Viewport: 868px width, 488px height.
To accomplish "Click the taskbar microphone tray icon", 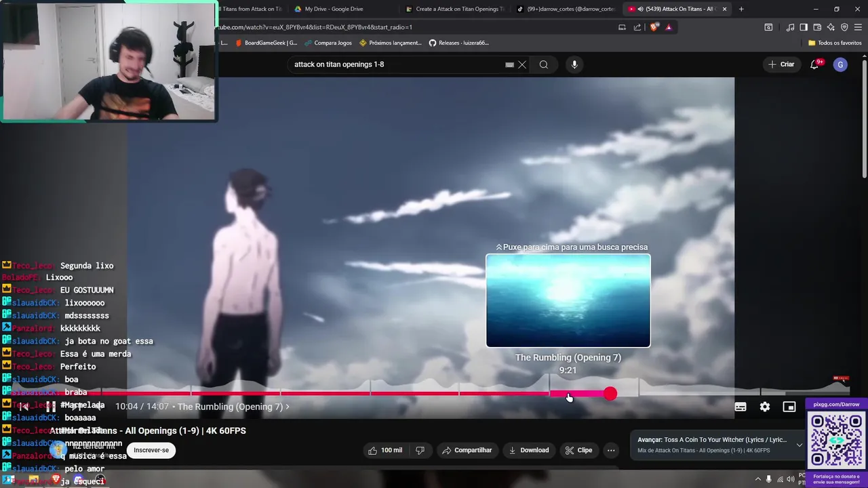I will (768, 479).
